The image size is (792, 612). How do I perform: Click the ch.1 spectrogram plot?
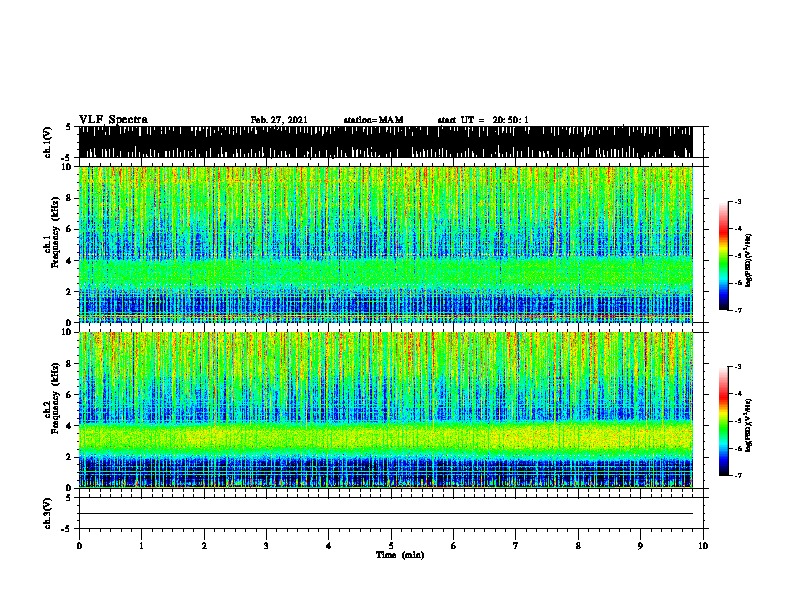coord(386,244)
